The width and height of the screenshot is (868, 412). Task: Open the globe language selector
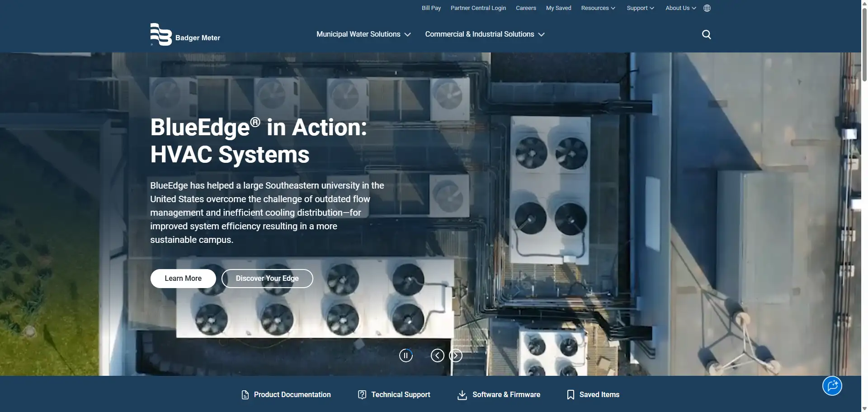tap(707, 8)
